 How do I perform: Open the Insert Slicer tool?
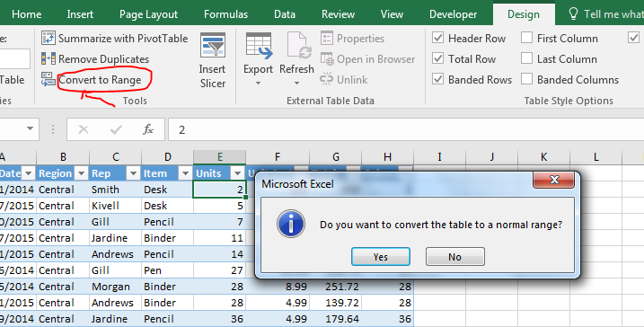click(x=212, y=61)
